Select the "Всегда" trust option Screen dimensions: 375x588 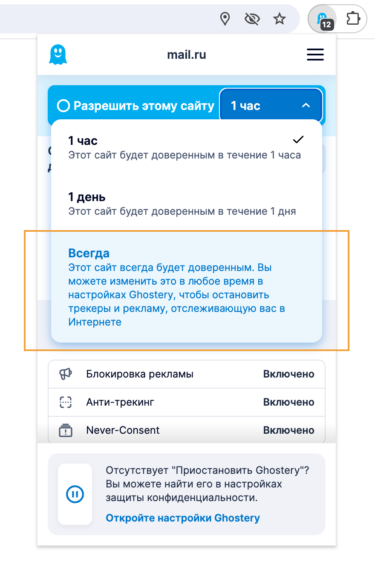186,287
